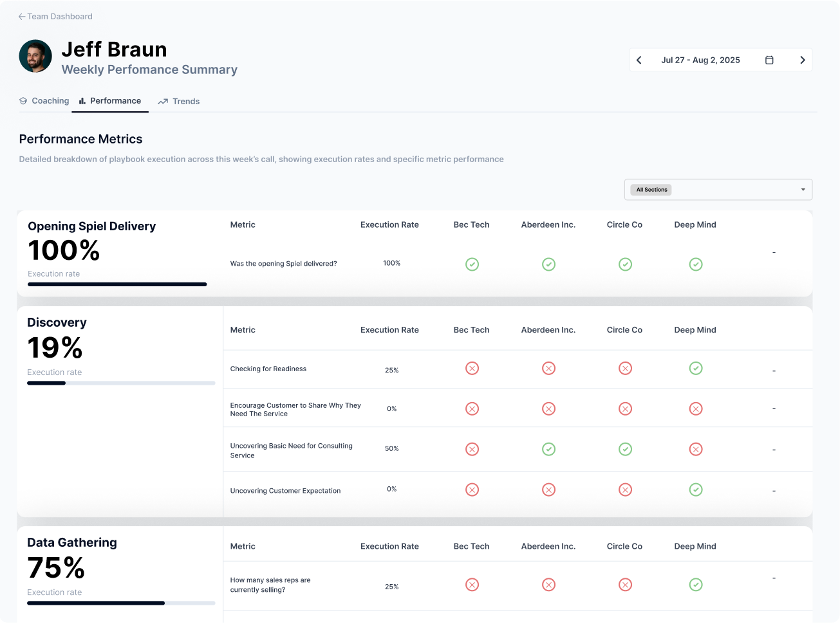Click Opening Spiel Circle Co check icon
Screen dimensions: 840x624
click(626, 264)
